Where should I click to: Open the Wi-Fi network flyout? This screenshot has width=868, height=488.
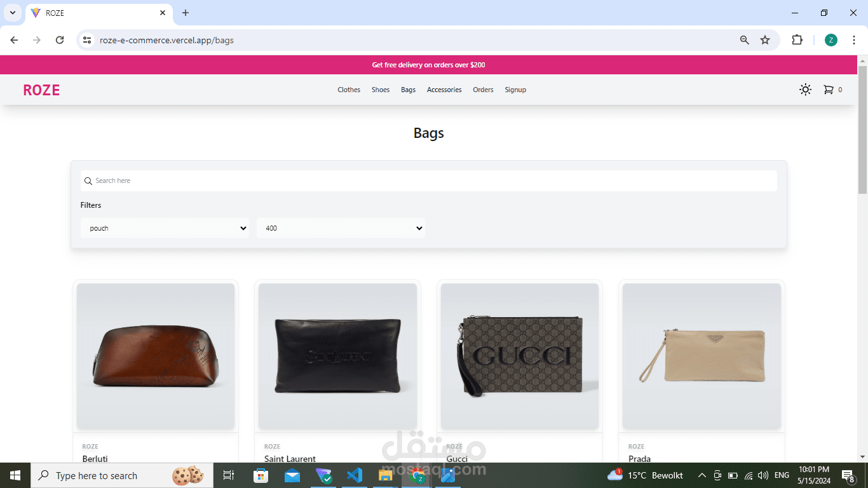[x=749, y=475]
